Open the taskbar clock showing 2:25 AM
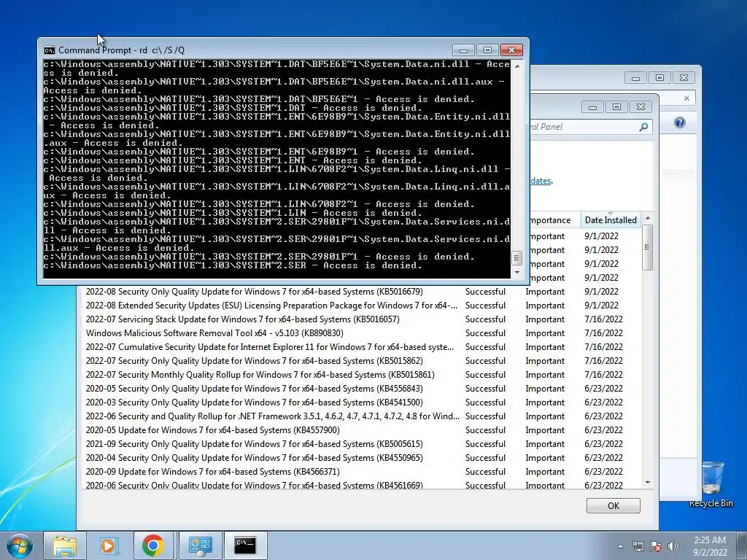Viewport: 747px width, 560px height. 710,546
